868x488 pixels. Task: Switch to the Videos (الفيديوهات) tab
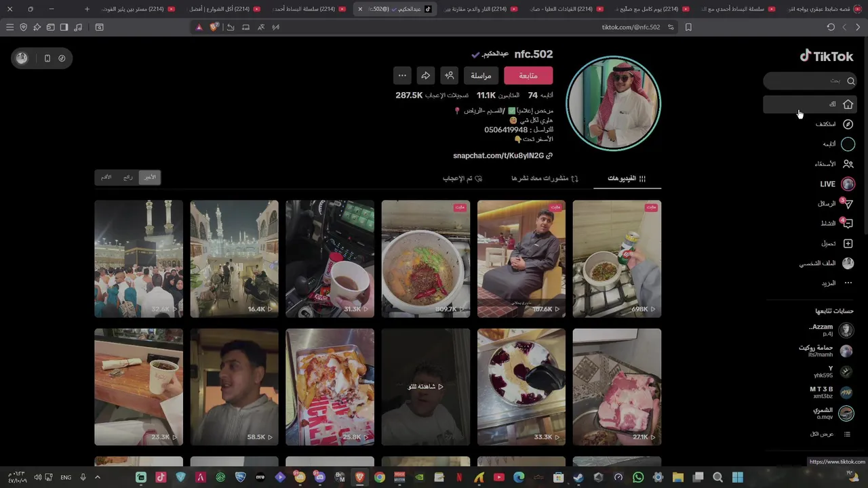pos(627,178)
